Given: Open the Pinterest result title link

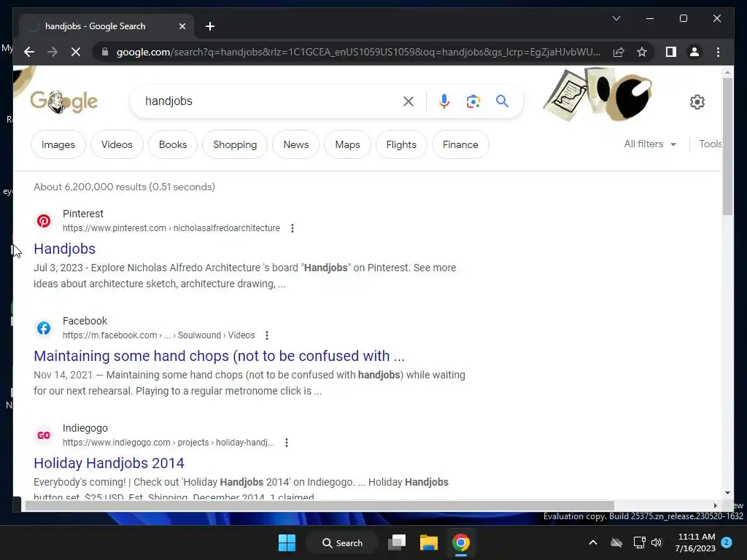Looking at the screenshot, I should 65,249.
